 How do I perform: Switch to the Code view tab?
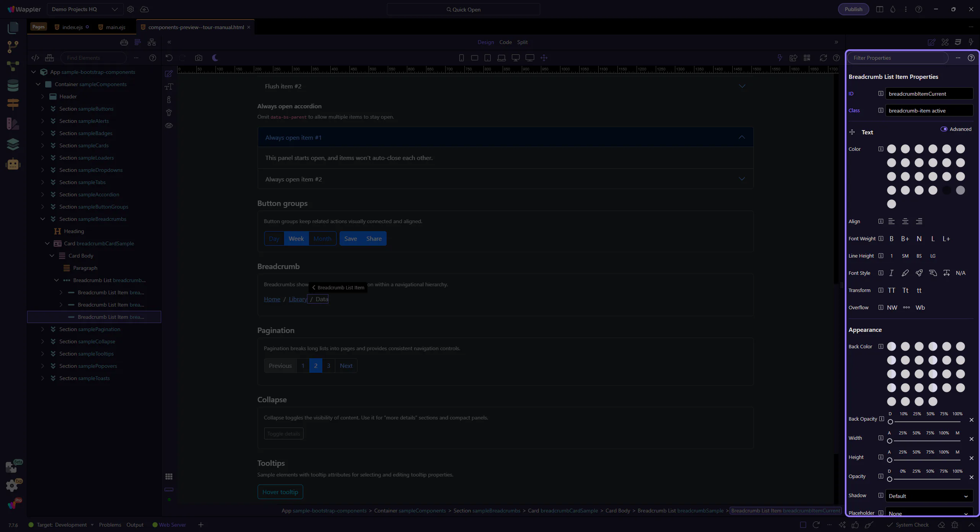[x=505, y=42]
